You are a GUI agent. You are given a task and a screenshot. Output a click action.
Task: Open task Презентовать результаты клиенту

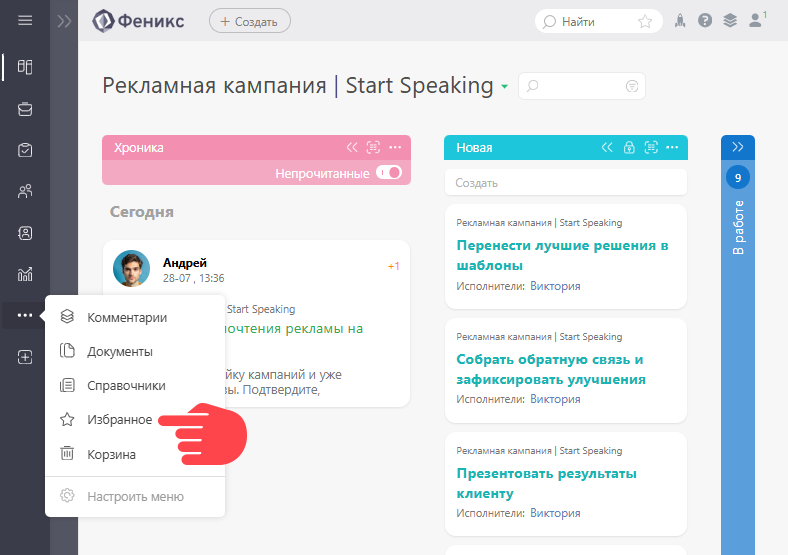(546, 483)
